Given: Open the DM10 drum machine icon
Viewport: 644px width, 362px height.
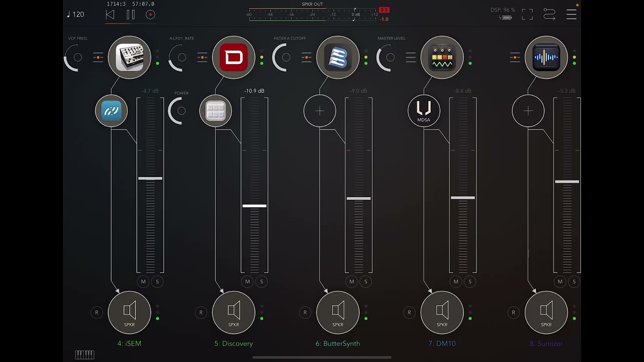Looking at the screenshot, I should pyautogui.click(x=442, y=57).
